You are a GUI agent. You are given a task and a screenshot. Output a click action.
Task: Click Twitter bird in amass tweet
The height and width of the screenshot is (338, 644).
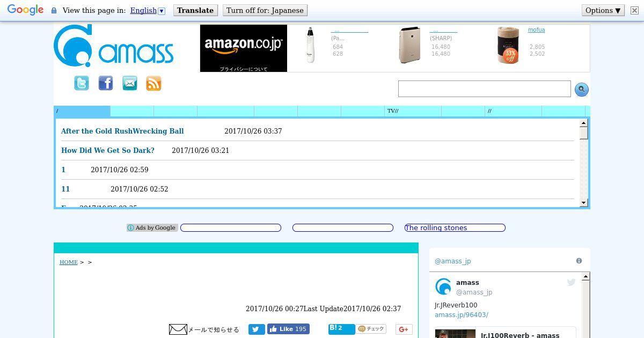(x=571, y=282)
